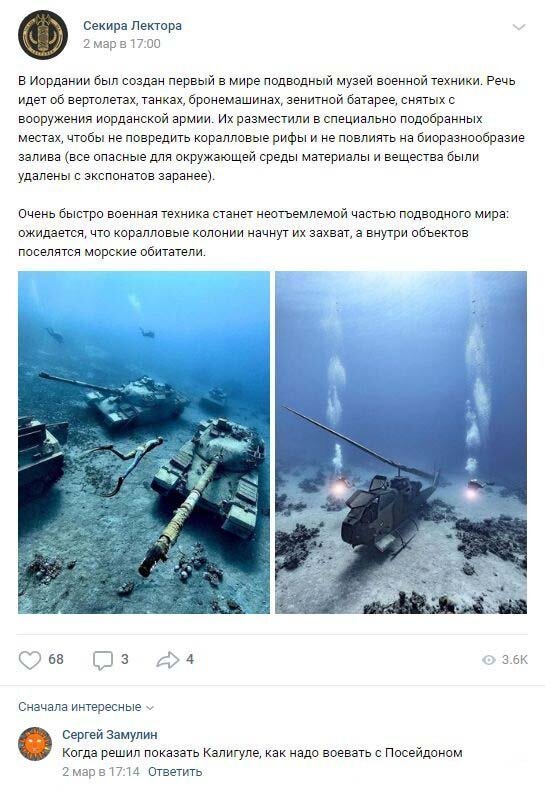Open the underwater helicopter photo
Viewport: 545px width, 790px height.
click(x=401, y=442)
